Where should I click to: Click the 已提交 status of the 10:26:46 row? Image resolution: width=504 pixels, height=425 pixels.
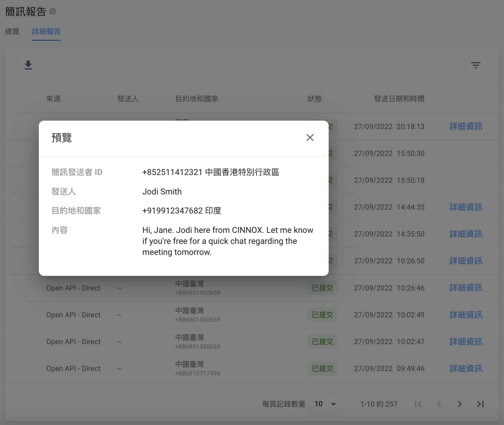tap(322, 288)
